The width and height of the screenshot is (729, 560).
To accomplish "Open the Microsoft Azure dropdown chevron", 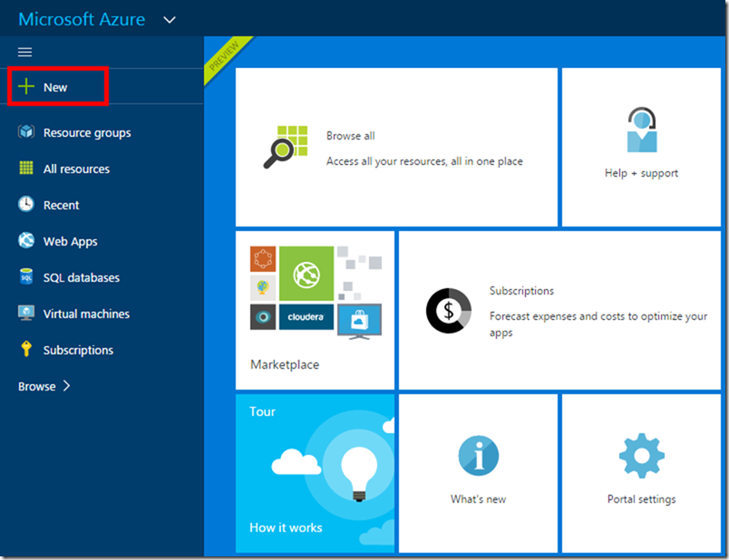I will [x=170, y=20].
